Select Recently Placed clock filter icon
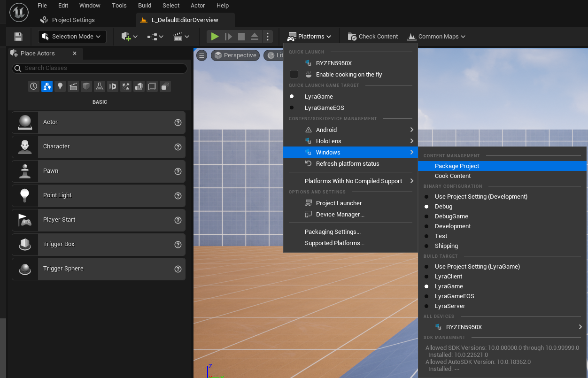The height and width of the screenshot is (378, 588). (x=33, y=86)
